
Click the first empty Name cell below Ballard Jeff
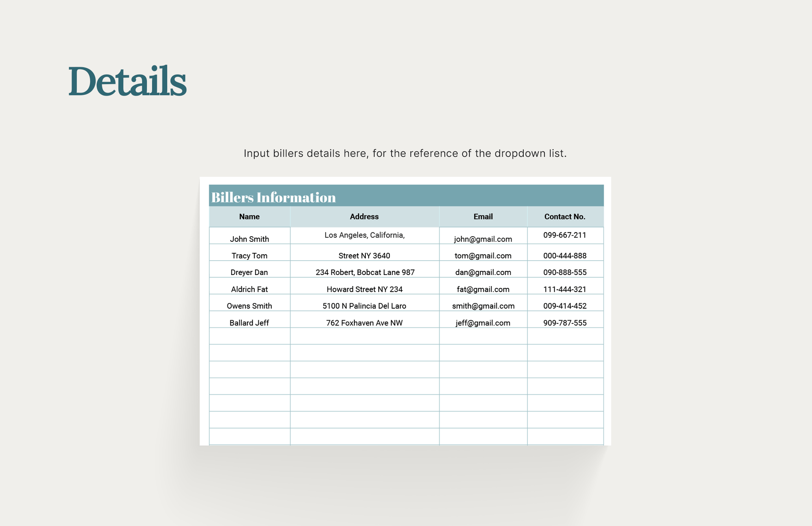250,336
